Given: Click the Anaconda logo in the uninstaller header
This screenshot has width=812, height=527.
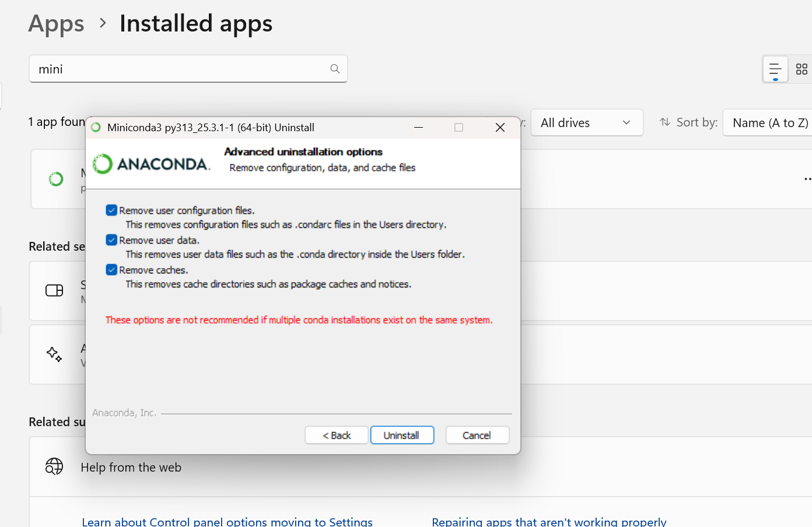Looking at the screenshot, I should point(152,164).
